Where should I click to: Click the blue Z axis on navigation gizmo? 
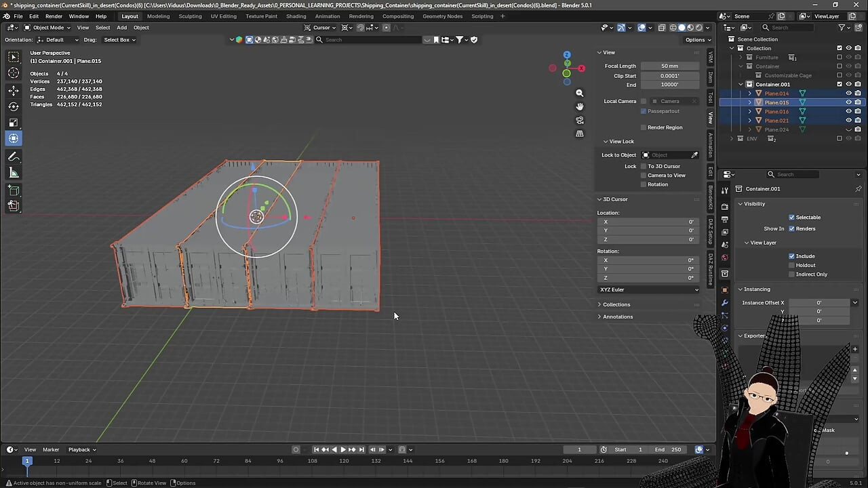pos(567,55)
